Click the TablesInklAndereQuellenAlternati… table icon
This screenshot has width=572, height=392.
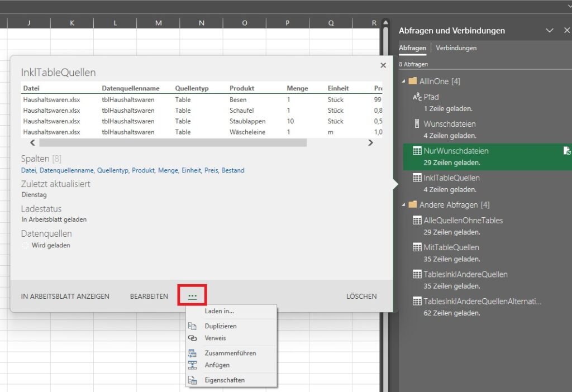pos(417,301)
